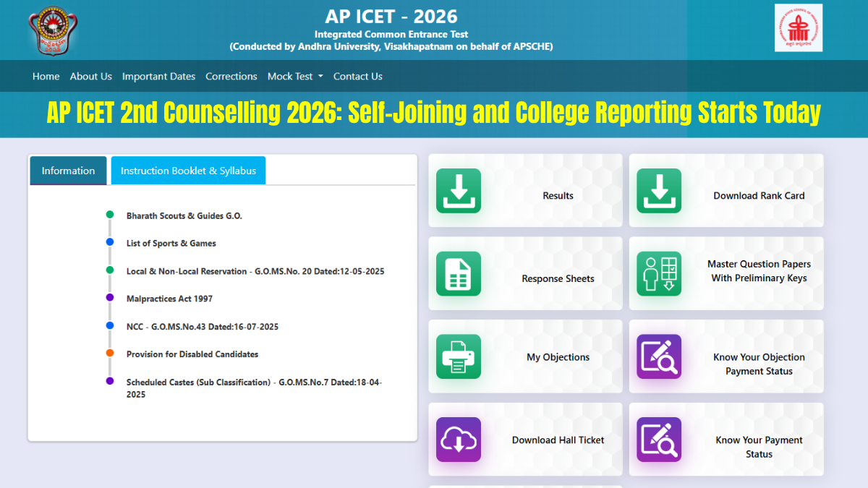Click the Conducted by Andhra University text
Viewport: 868px width, 488px height.
pyautogui.click(x=391, y=47)
